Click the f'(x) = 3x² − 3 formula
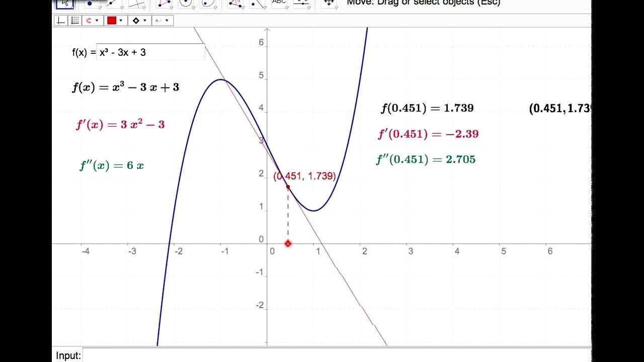The height and width of the screenshot is (362, 644). pyautogui.click(x=120, y=124)
